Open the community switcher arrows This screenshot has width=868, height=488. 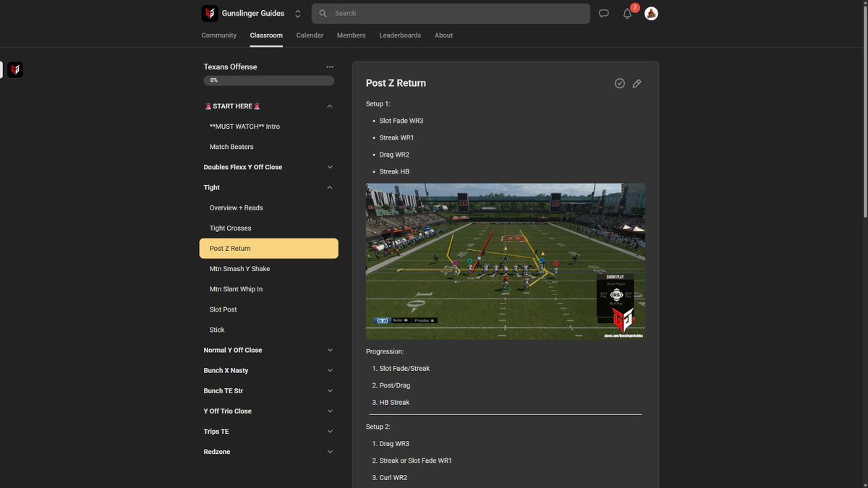(x=297, y=14)
